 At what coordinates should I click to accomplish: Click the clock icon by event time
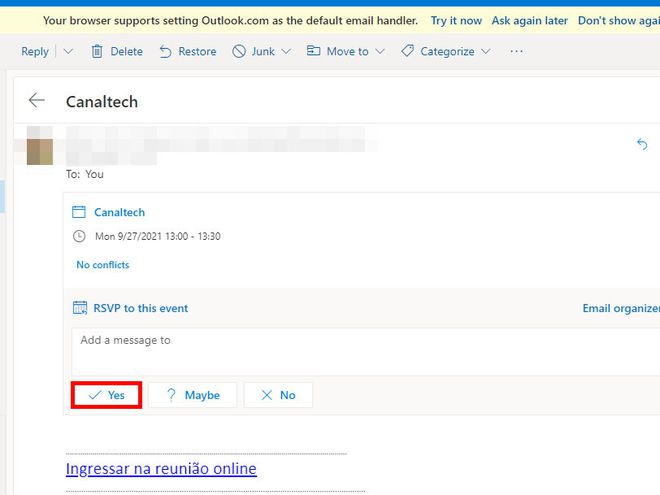pyautogui.click(x=79, y=236)
